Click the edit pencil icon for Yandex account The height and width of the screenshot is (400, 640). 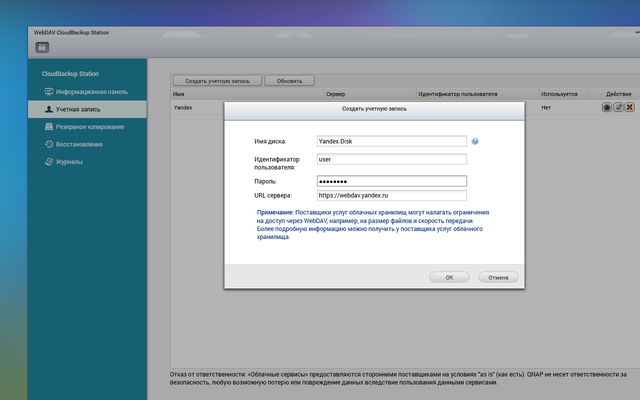[618, 107]
